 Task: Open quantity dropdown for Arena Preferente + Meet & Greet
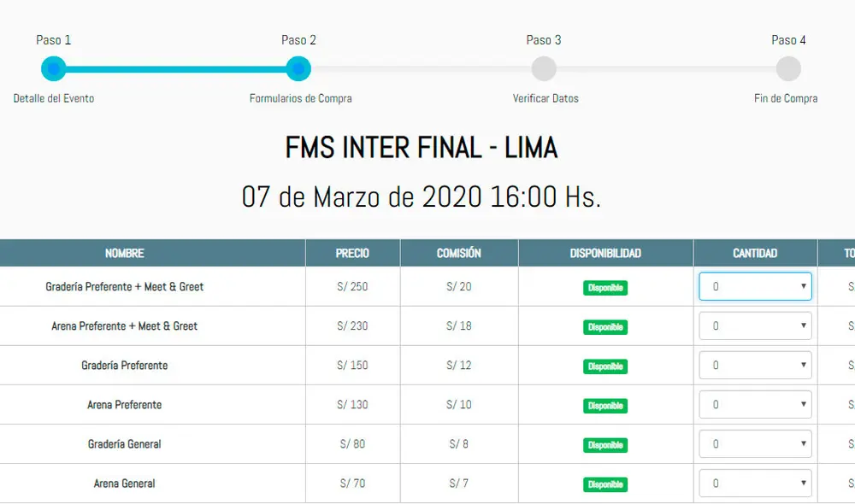coord(755,325)
